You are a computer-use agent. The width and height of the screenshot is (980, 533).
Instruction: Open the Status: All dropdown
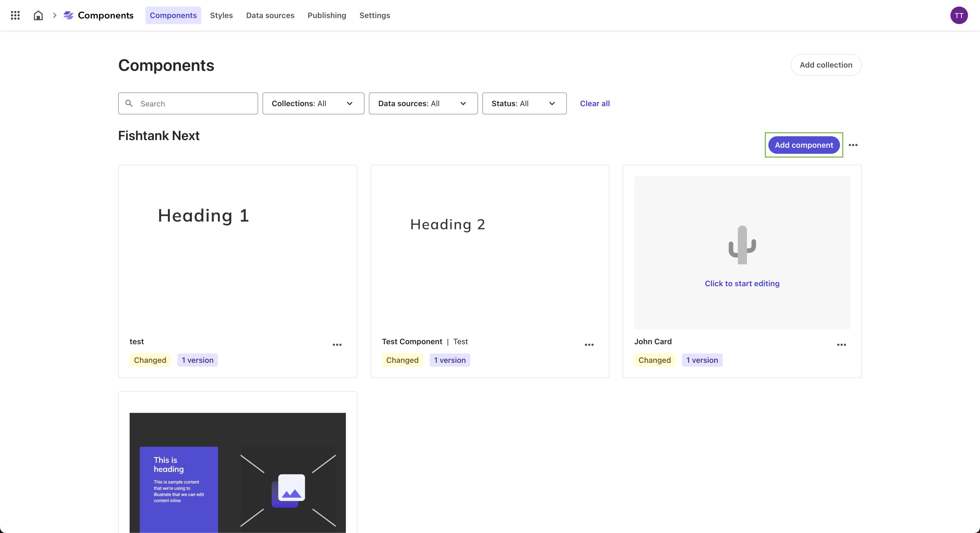point(524,103)
